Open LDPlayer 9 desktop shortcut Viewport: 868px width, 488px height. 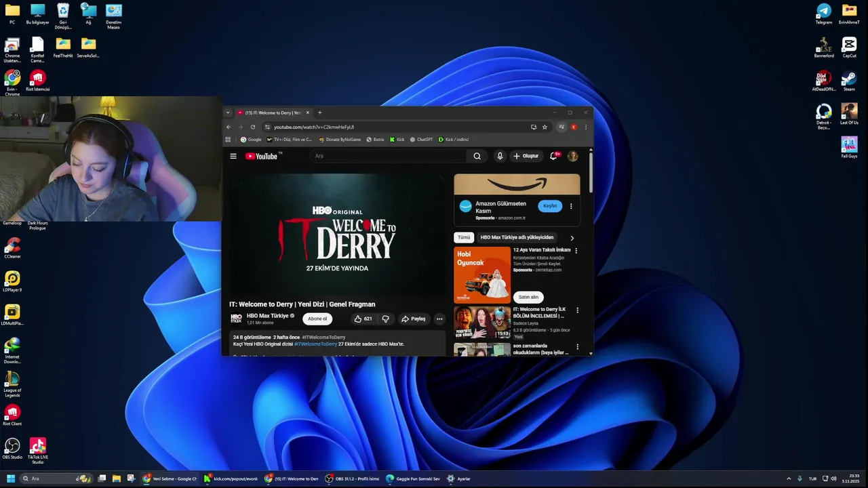(x=12, y=281)
